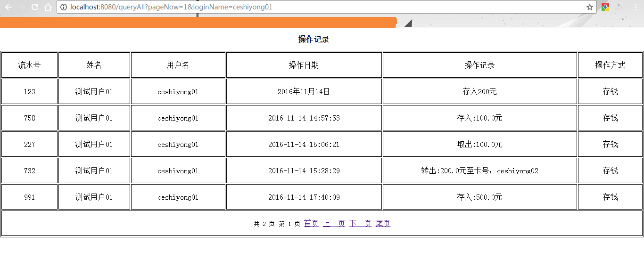Viewport: 644px width, 259px height.
Task: Click date cell 2016-11-14 17:40:09
Action: (x=304, y=197)
